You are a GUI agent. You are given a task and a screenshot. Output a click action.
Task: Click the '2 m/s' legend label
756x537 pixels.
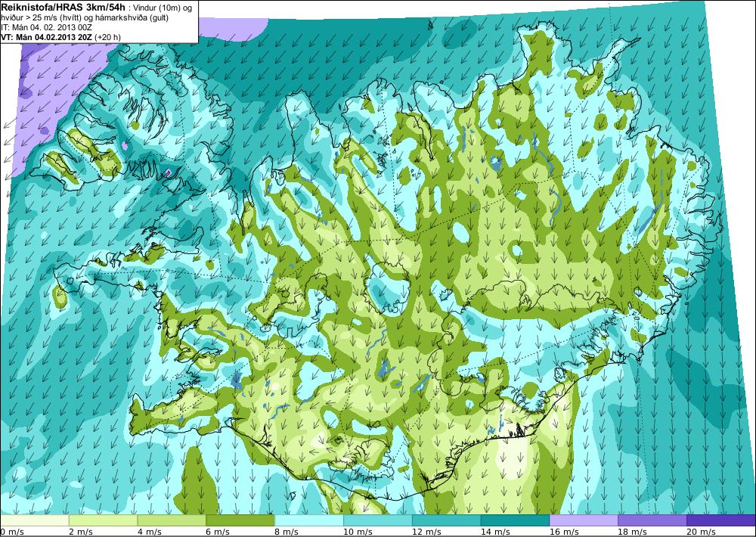pos(81,532)
